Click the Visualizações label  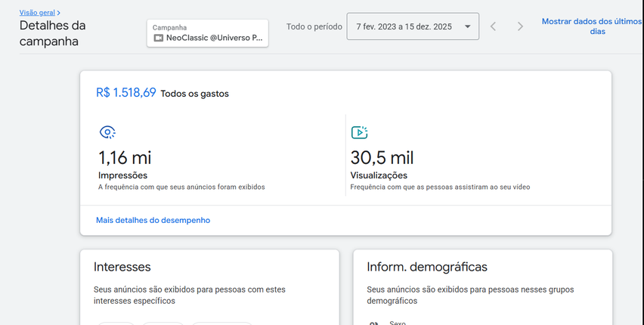[x=379, y=175]
